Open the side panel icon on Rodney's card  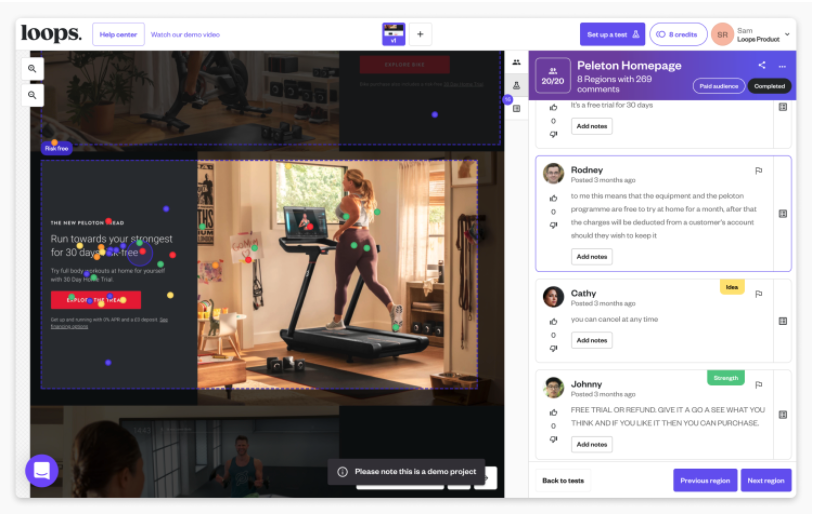tap(783, 214)
